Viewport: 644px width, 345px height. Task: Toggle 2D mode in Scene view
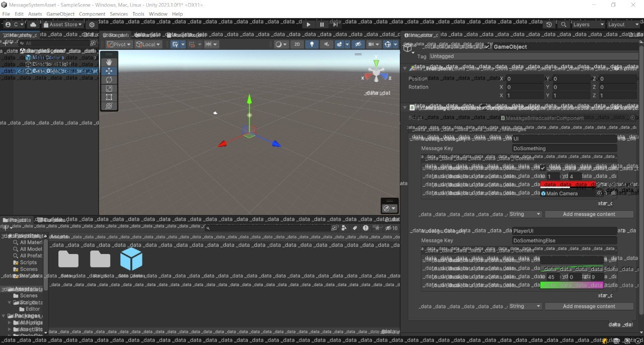(x=297, y=44)
